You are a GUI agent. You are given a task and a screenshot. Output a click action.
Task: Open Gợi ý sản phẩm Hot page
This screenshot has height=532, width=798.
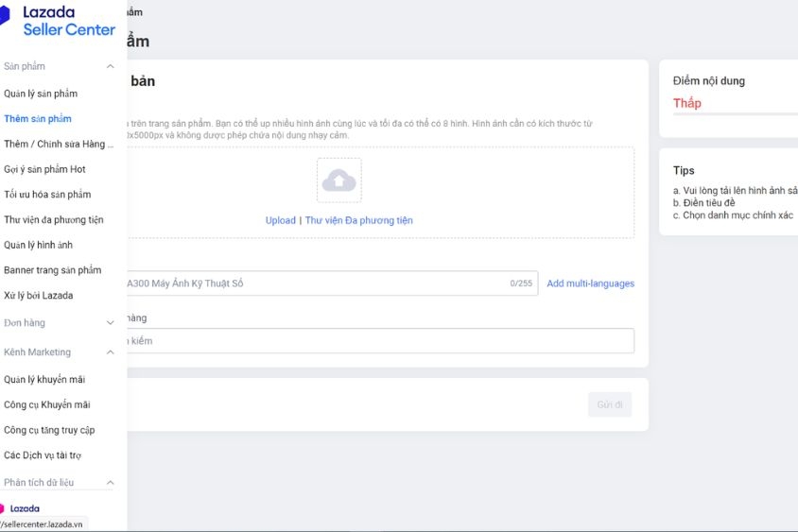point(44,169)
